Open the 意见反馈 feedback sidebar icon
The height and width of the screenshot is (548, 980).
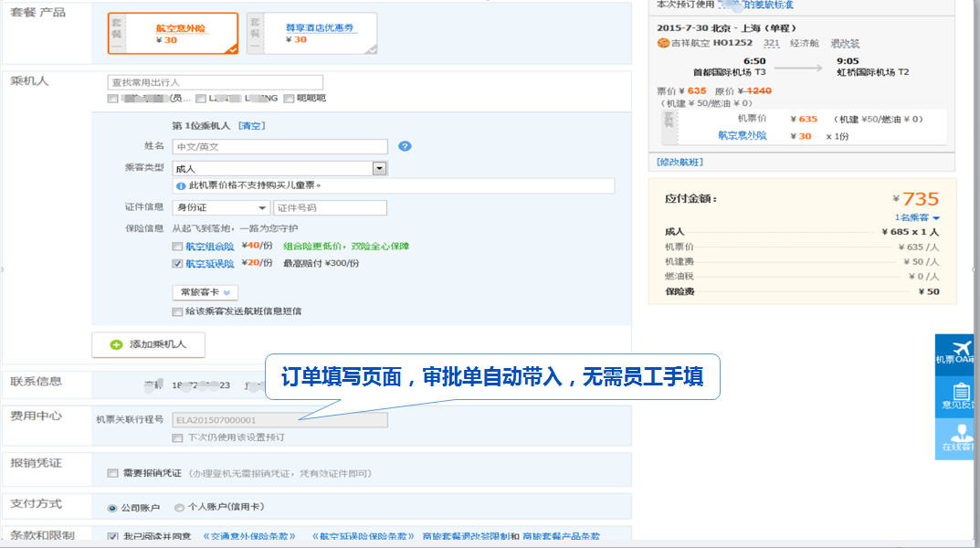pos(960,393)
